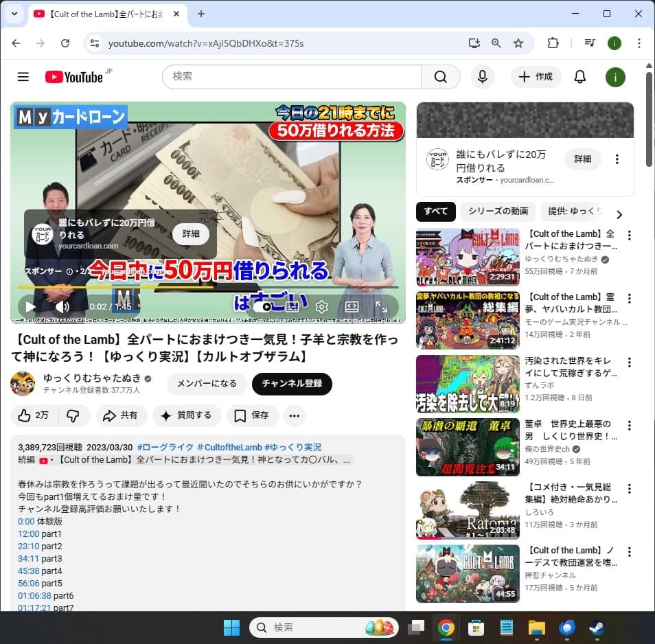The width and height of the screenshot is (655, 644).
Task: Open options for ノーデスで教団運営 video
Action: tap(629, 552)
